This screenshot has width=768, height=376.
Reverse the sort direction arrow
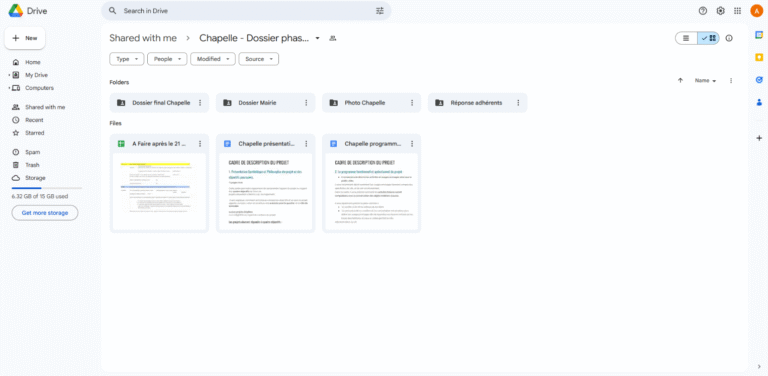tap(680, 81)
